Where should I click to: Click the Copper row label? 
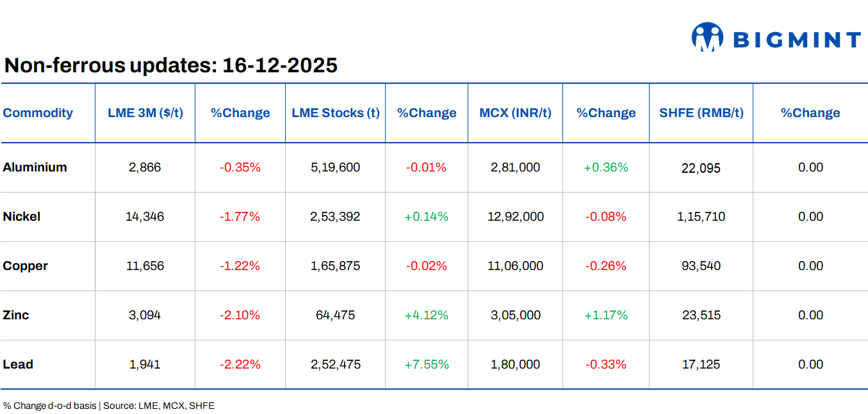tap(25, 266)
